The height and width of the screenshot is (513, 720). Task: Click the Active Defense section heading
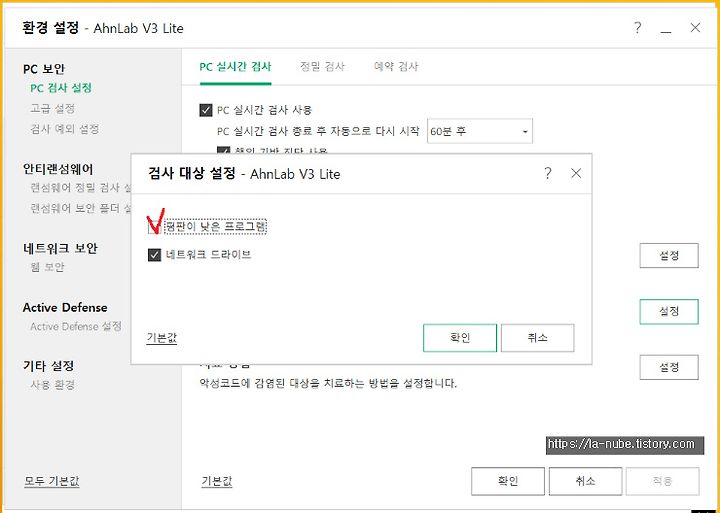coord(65,307)
